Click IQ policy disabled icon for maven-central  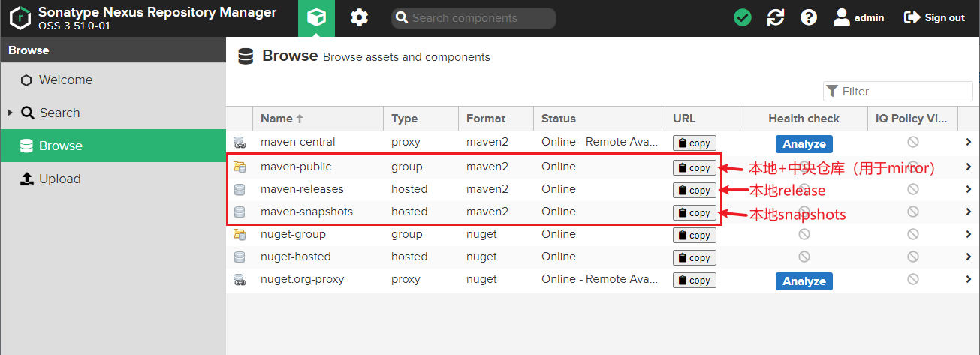click(913, 142)
